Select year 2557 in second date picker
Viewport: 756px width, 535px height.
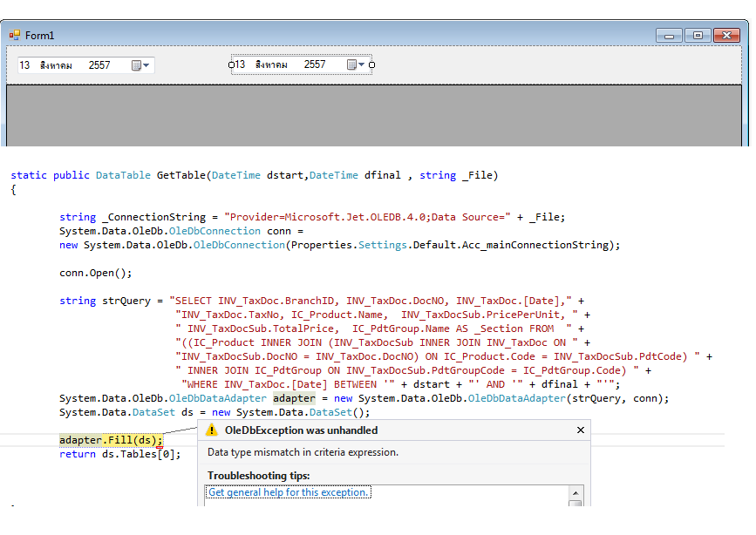coord(315,64)
